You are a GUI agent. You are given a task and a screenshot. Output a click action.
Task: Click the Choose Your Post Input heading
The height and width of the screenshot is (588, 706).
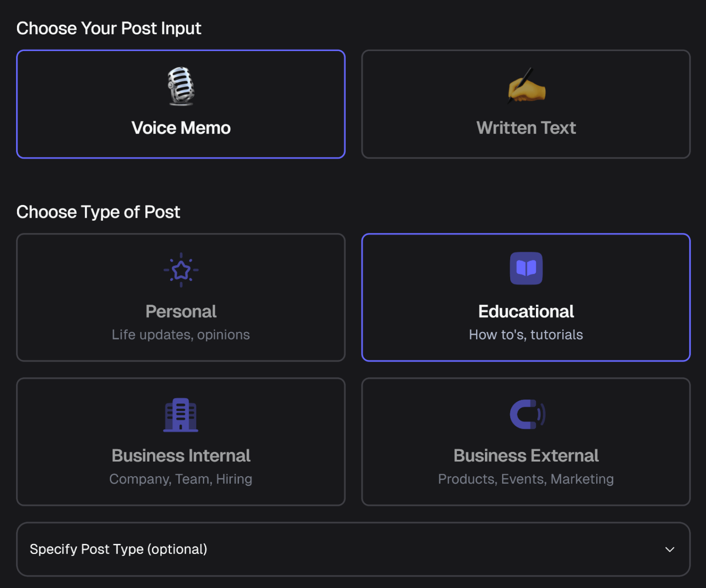(x=109, y=28)
